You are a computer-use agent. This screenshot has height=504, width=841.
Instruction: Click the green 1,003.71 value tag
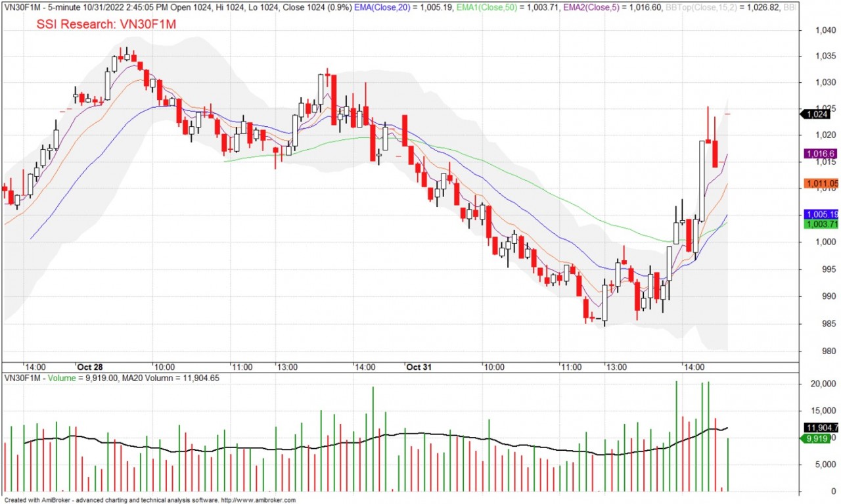pos(821,224)
